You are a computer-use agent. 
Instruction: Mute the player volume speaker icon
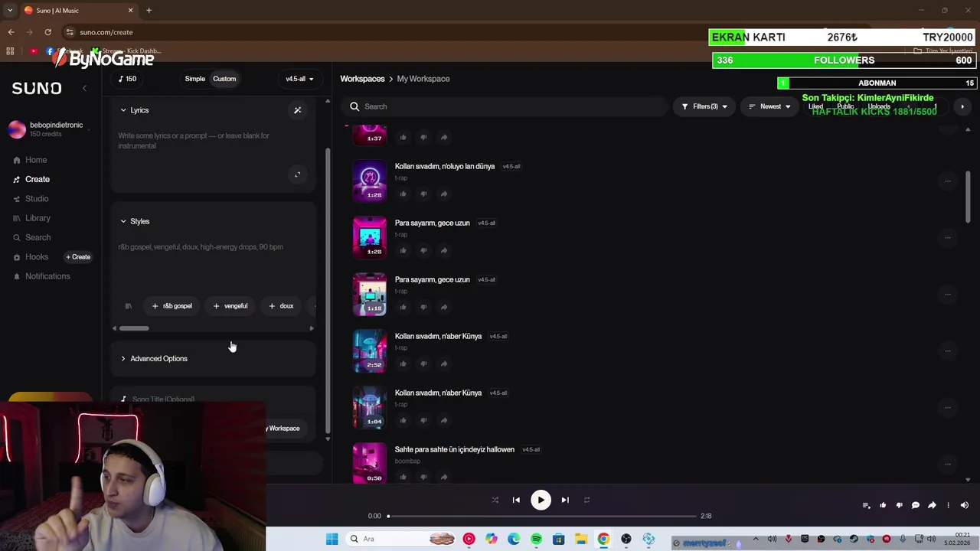coord(965,505)
